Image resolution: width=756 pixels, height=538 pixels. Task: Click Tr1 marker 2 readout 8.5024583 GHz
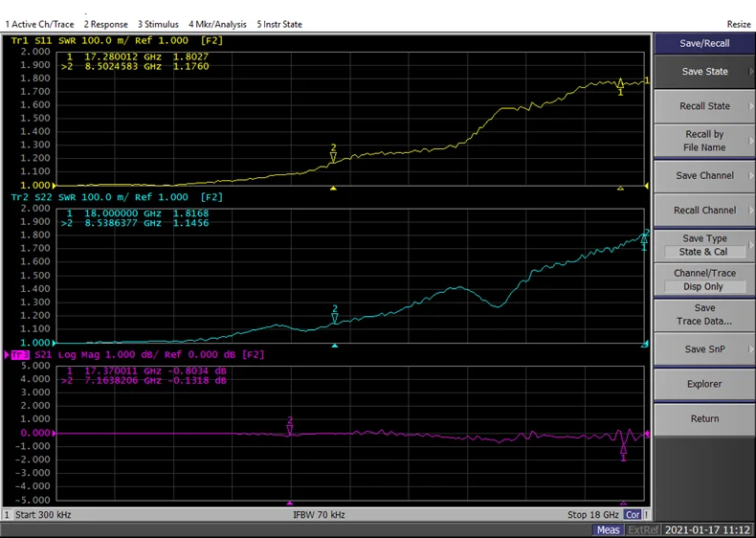pos(135,67)
